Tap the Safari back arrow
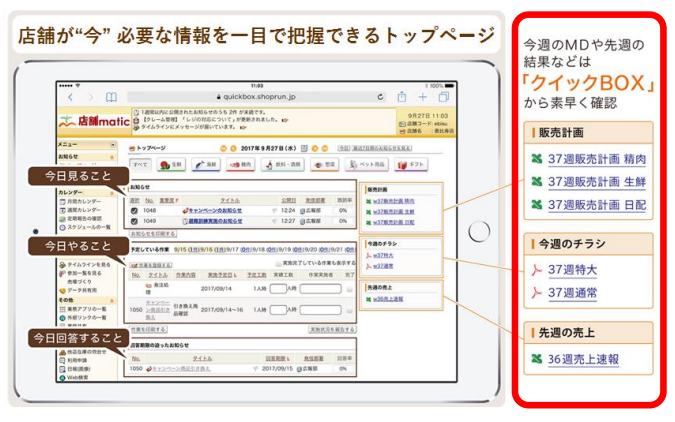This screenshot has height=422, width=675. pos(71,97)
